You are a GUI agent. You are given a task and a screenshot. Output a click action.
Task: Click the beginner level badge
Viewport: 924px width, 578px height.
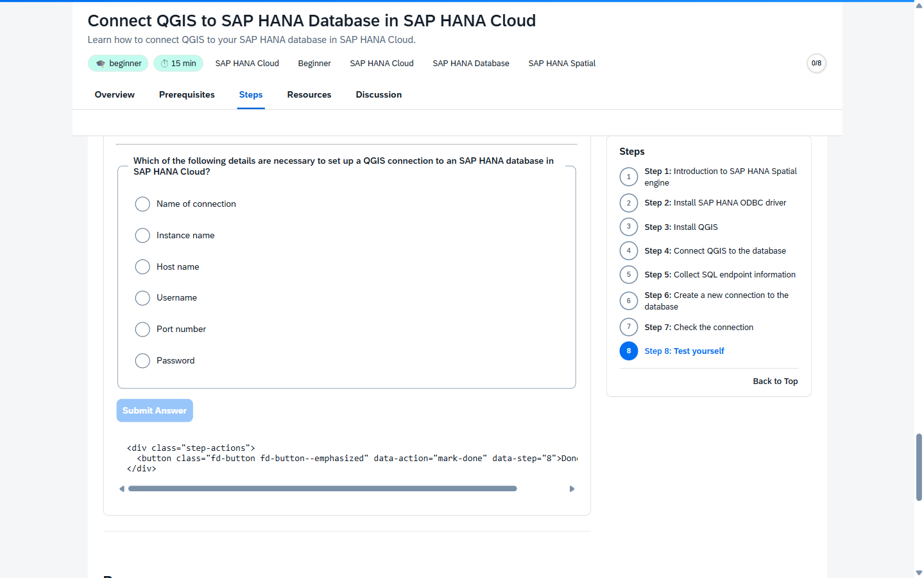[x=118, y=64]
